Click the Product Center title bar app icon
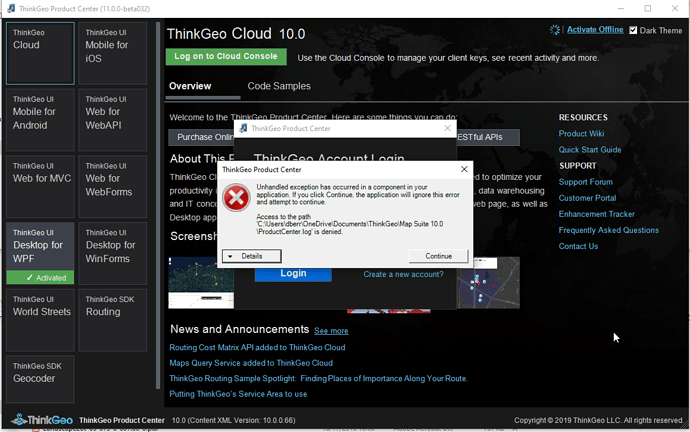Viewport: 690px width, 432px height. pyautogui.click(x=11, y=8)
